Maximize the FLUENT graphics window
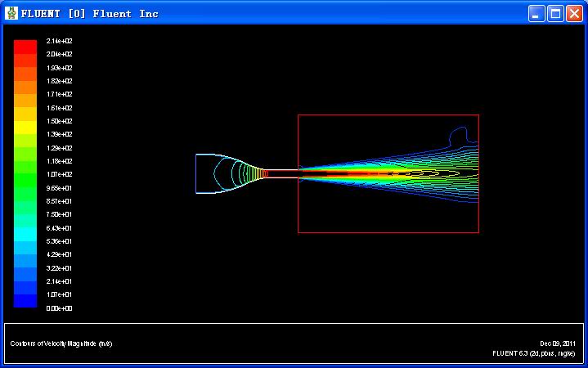This screenshot has height=368, width=588. pos(555,13)
